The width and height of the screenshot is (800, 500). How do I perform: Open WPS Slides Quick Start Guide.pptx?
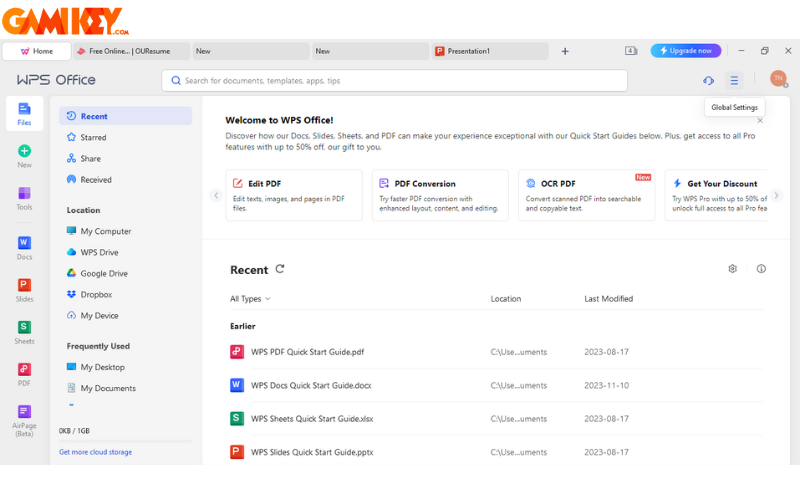[496, 452]
